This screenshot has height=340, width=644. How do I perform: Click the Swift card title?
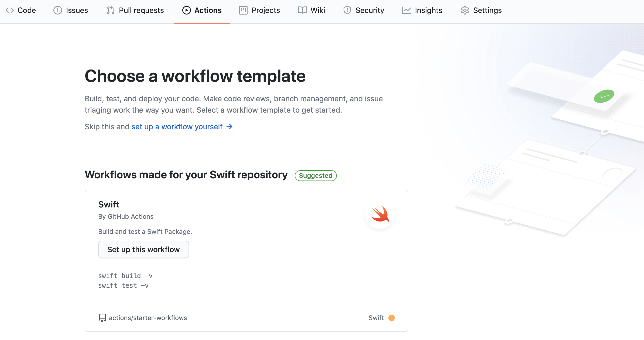[109, 204]
